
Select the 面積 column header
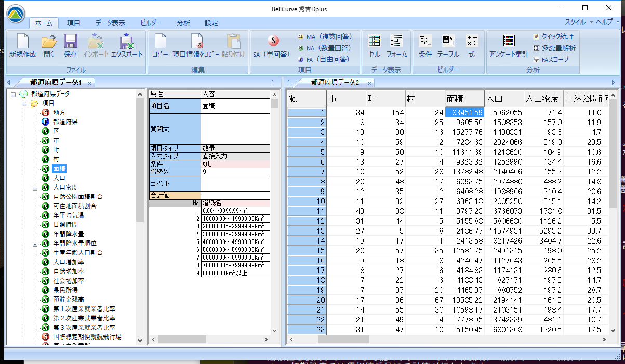point(464,98)
